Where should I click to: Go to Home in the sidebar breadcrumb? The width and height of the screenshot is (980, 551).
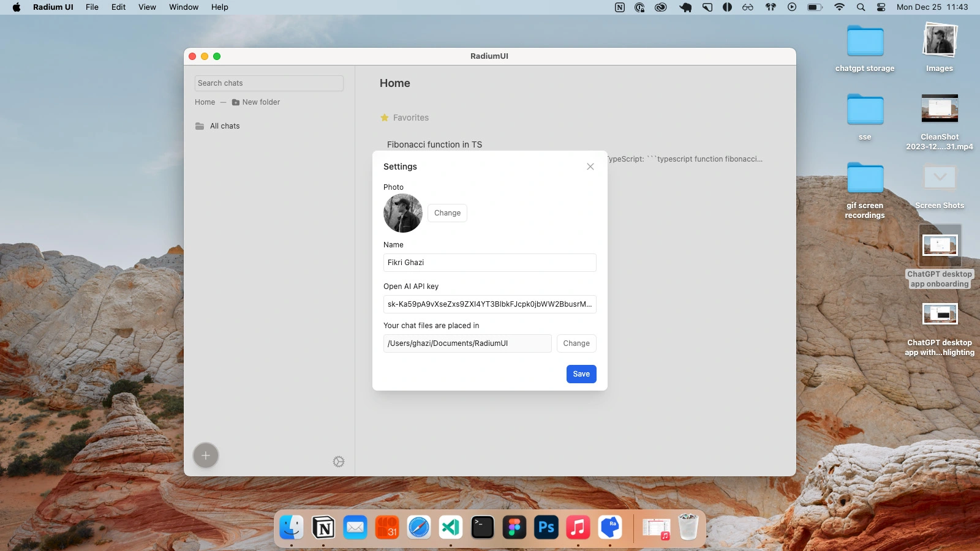205,102
